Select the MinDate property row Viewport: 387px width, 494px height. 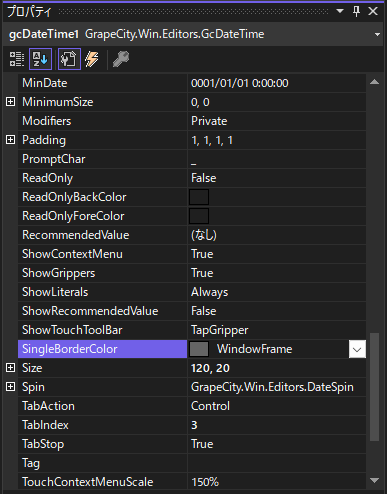point(192,83)
